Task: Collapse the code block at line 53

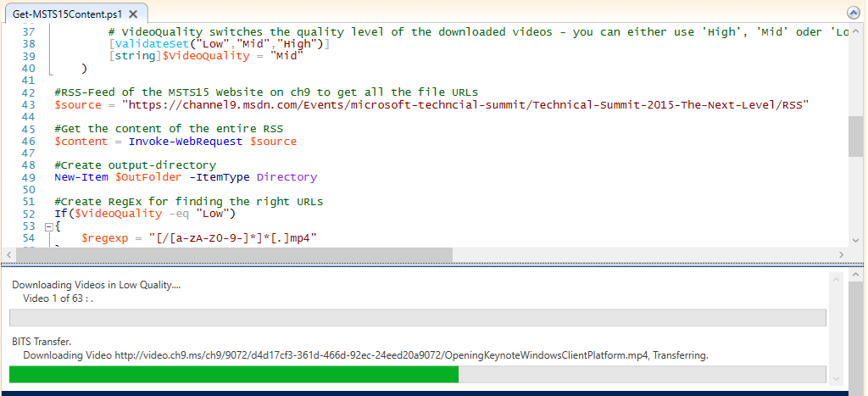Action: 48,227
